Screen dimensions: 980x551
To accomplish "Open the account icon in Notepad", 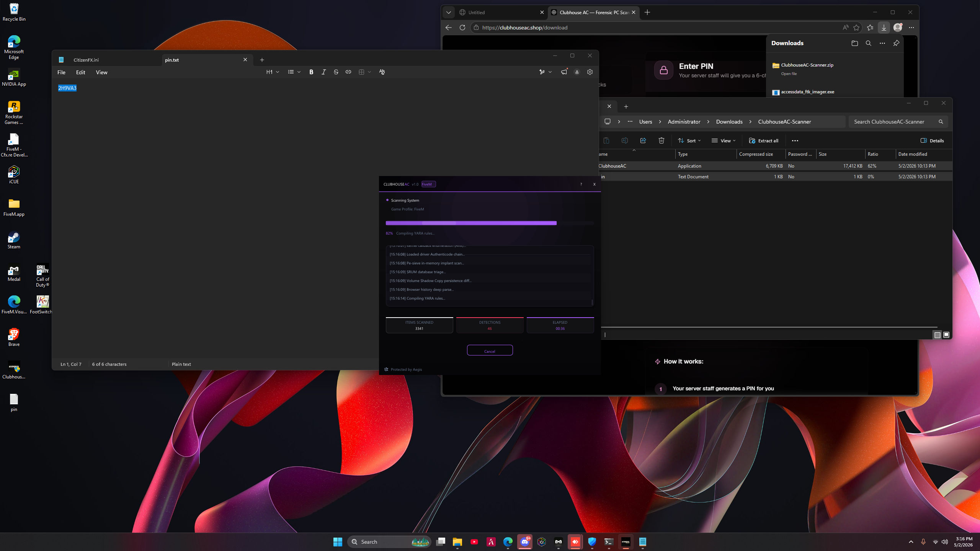I will (577, 72).
